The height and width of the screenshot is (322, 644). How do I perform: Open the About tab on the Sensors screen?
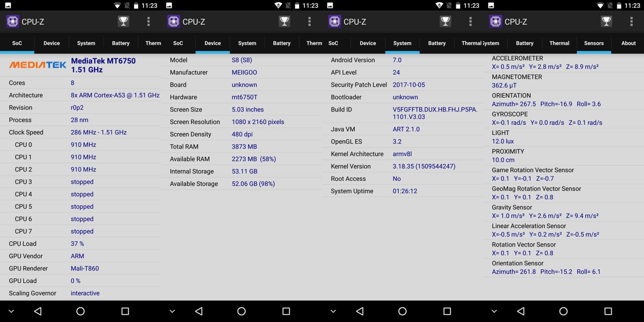coord(629,43)
